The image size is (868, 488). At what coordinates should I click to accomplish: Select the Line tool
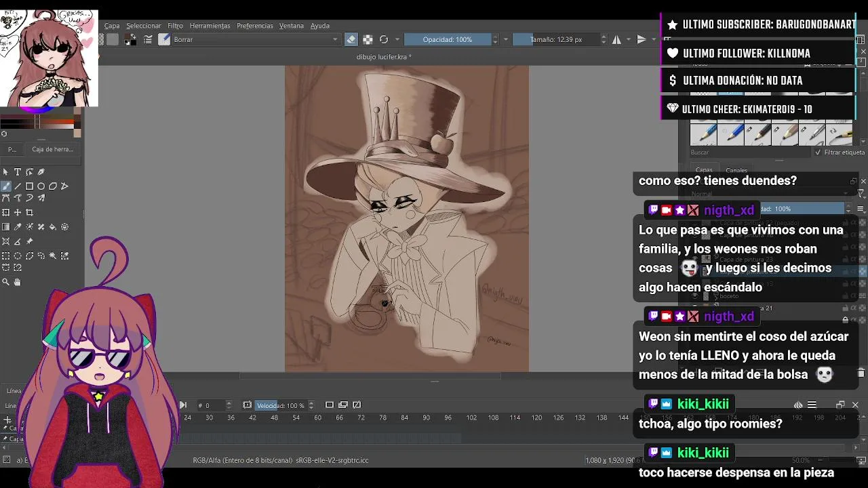click(x=18, y=186)
